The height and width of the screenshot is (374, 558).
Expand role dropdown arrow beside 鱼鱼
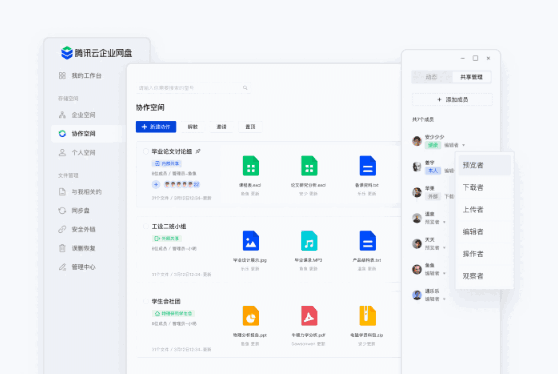click(x=444, y=273)
